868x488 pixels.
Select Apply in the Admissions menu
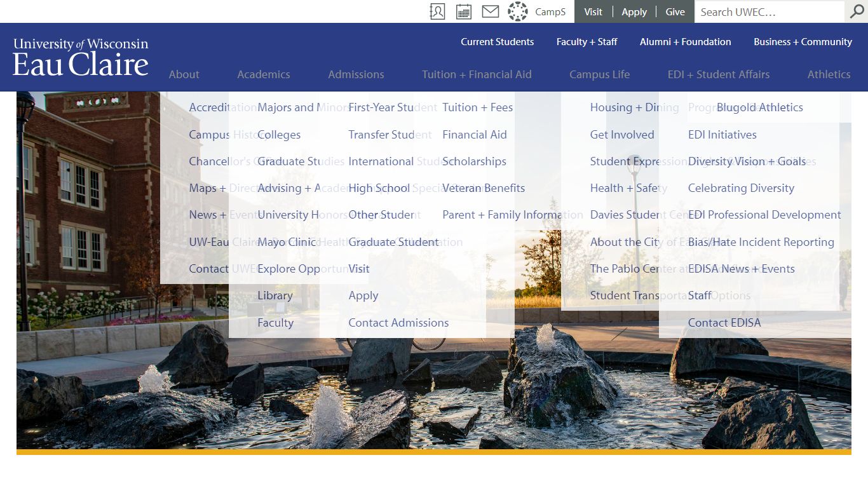363,295
